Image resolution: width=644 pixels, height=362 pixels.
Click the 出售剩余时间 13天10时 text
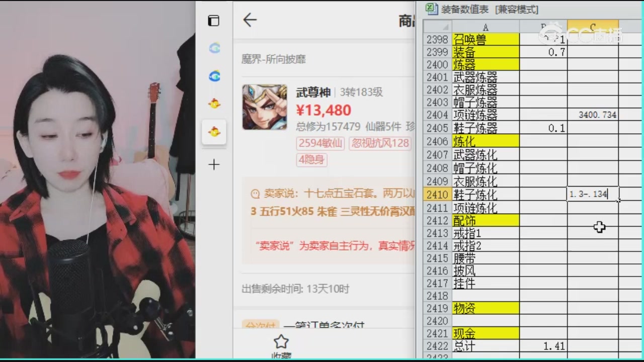tap(295, 289)
